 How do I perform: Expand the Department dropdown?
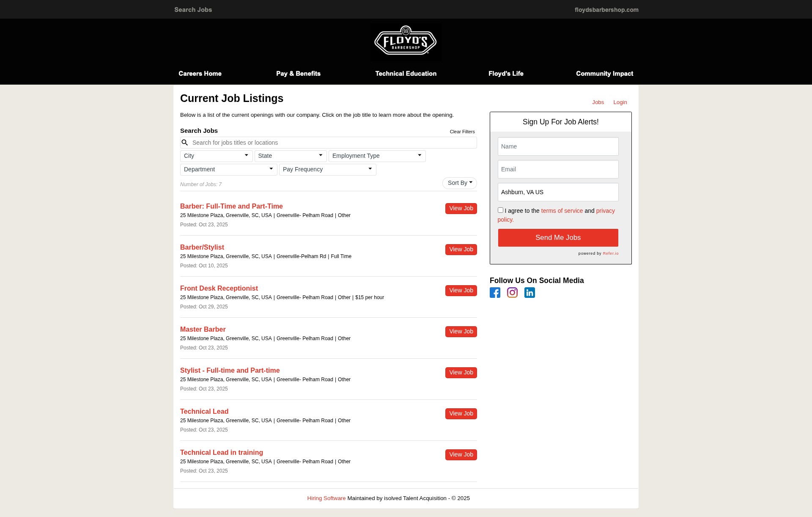(x=228, y=169)
